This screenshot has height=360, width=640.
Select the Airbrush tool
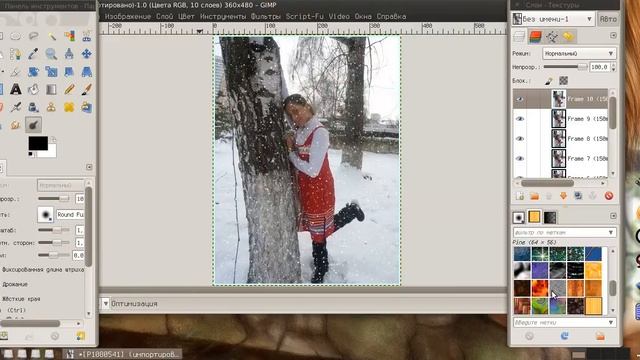tap(16, 107)
